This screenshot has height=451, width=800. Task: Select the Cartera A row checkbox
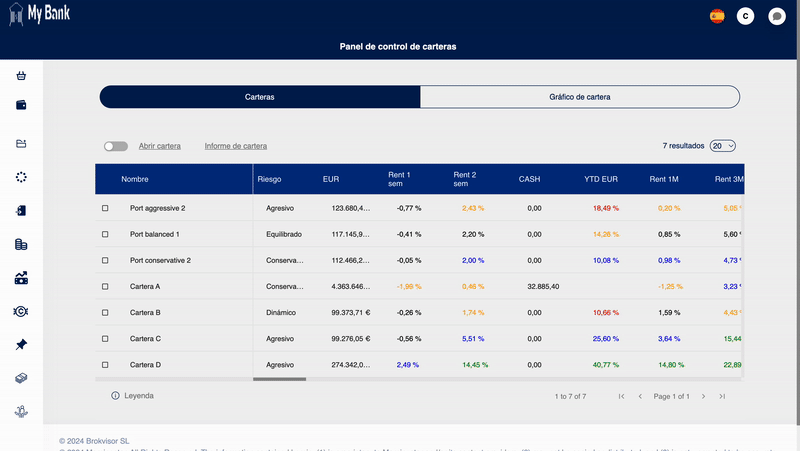105,286
